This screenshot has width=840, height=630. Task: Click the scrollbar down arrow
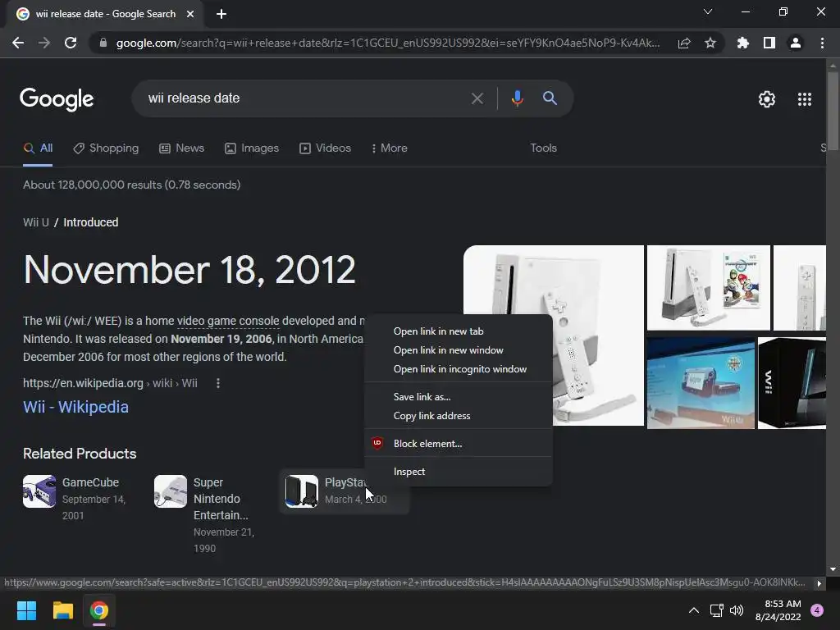pos(833,569)
